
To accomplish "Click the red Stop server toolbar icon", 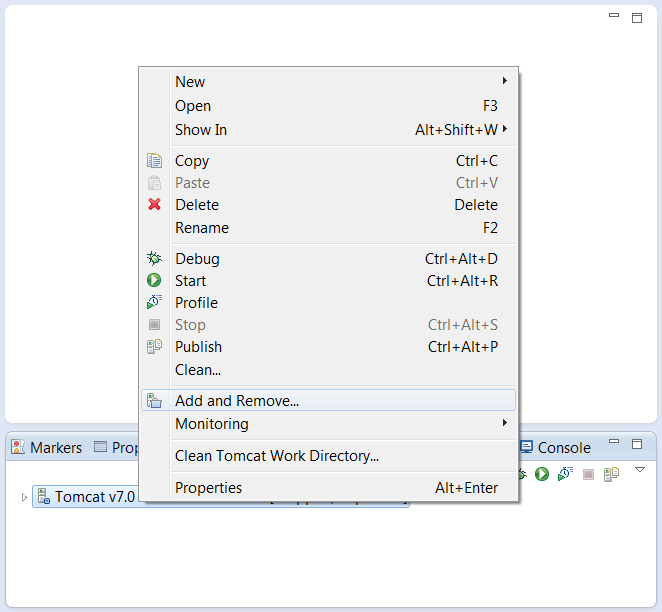I will [x=588, y=474].
